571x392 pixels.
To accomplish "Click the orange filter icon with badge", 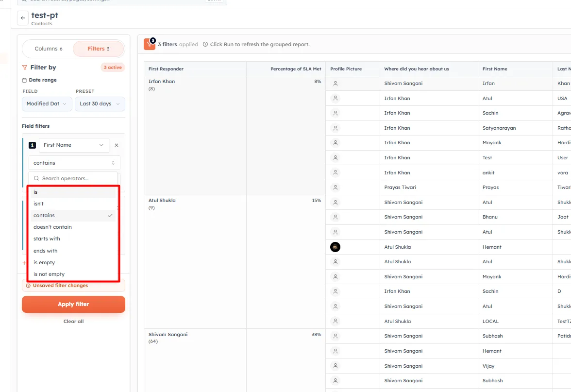I will click(150, 44).
